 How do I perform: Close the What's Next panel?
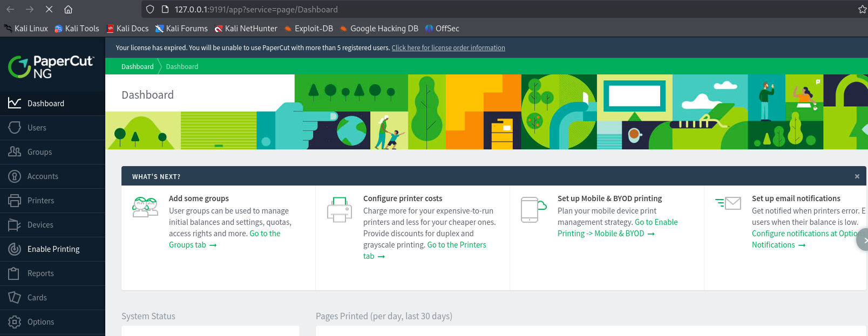(857, 176)
